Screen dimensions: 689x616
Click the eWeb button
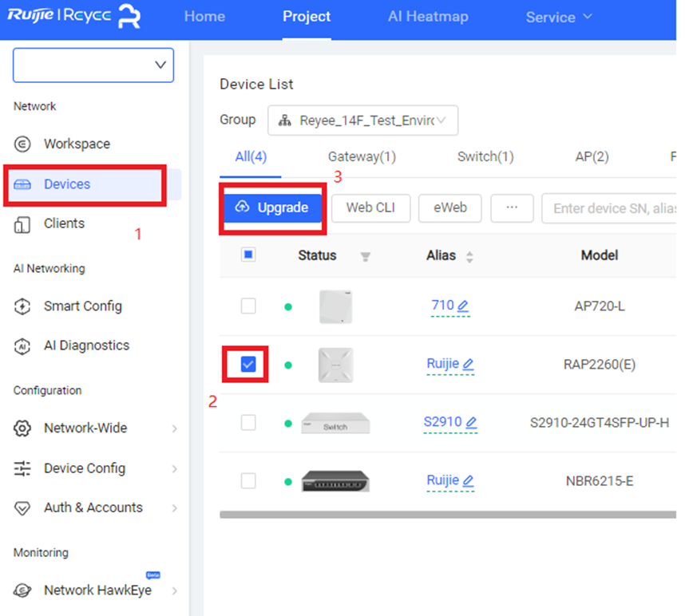tap(450, 208)
